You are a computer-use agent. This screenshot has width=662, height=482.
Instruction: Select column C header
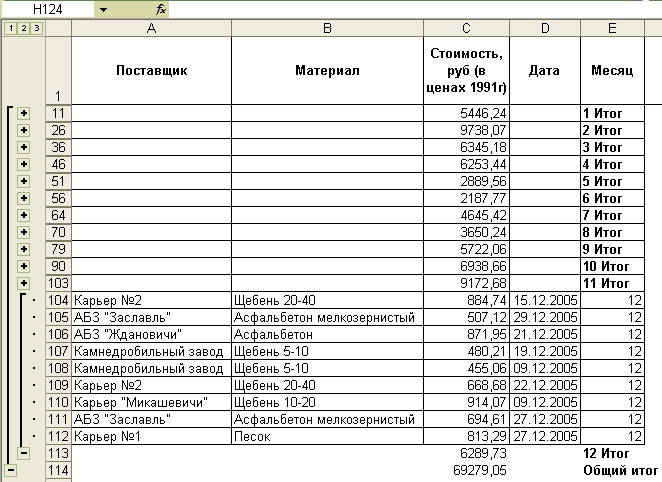(466, 28)
